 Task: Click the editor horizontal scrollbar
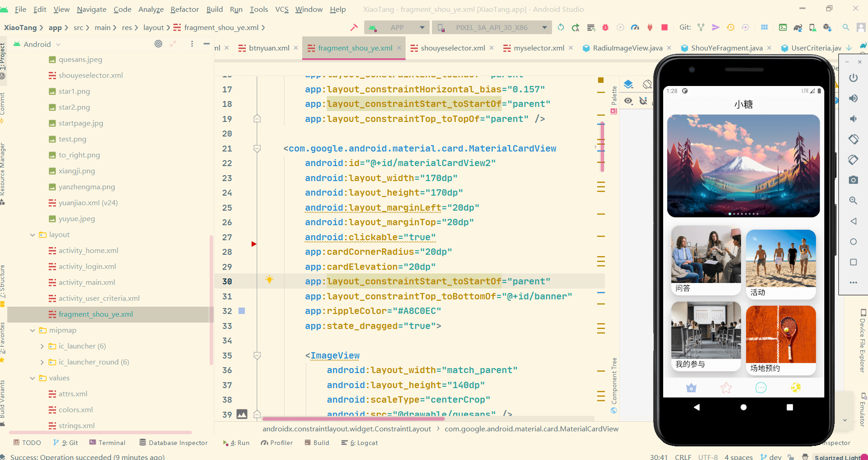[x=353, y=419]
